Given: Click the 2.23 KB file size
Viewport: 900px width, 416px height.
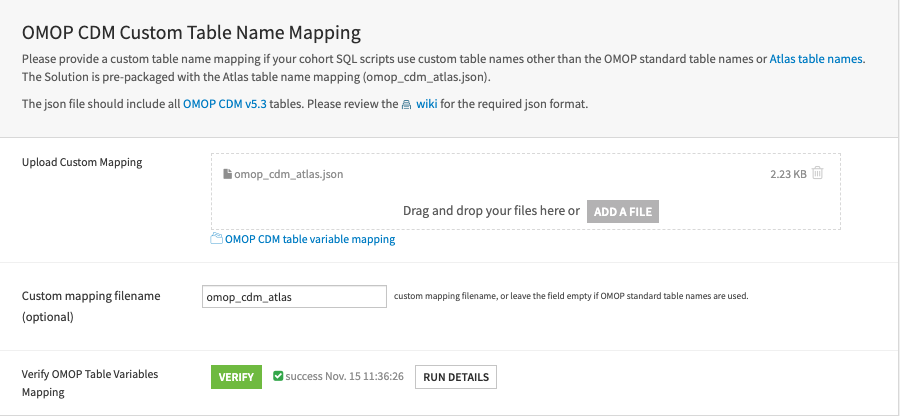Looking at the screenshot, I should (x=788, y=174).
